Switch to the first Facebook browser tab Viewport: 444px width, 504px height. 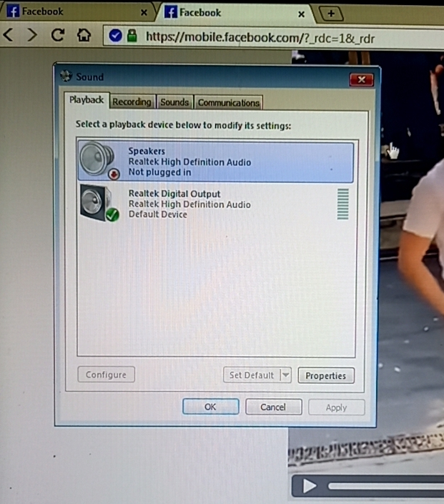pos(76,11)
